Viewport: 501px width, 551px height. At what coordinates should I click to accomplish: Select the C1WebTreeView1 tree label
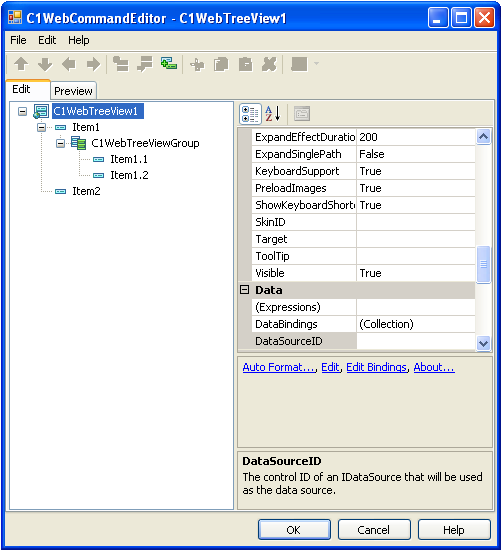coord(98,111)
